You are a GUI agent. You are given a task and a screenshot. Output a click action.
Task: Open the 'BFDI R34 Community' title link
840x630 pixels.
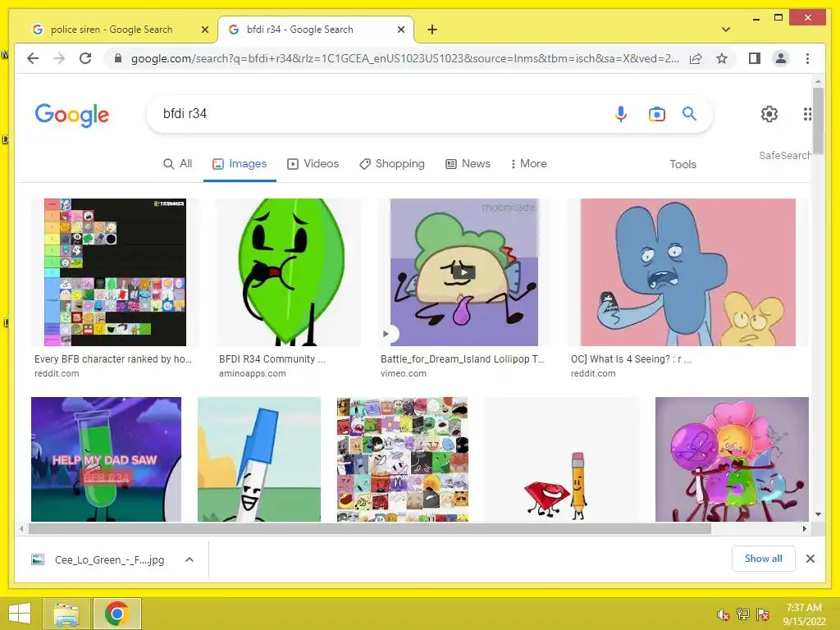coord(272,359)
